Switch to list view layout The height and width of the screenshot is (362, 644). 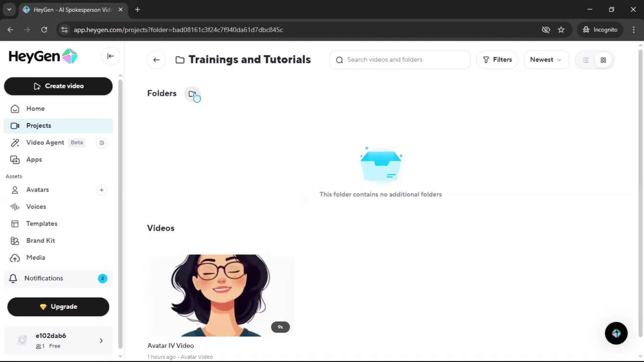586,60
